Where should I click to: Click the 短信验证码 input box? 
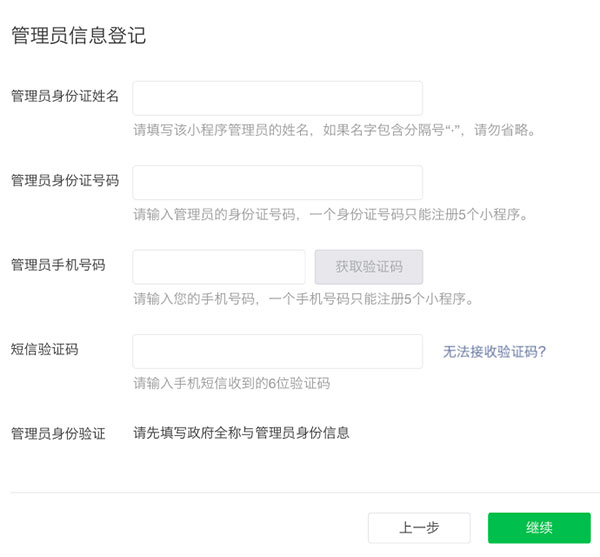[277, 351]
